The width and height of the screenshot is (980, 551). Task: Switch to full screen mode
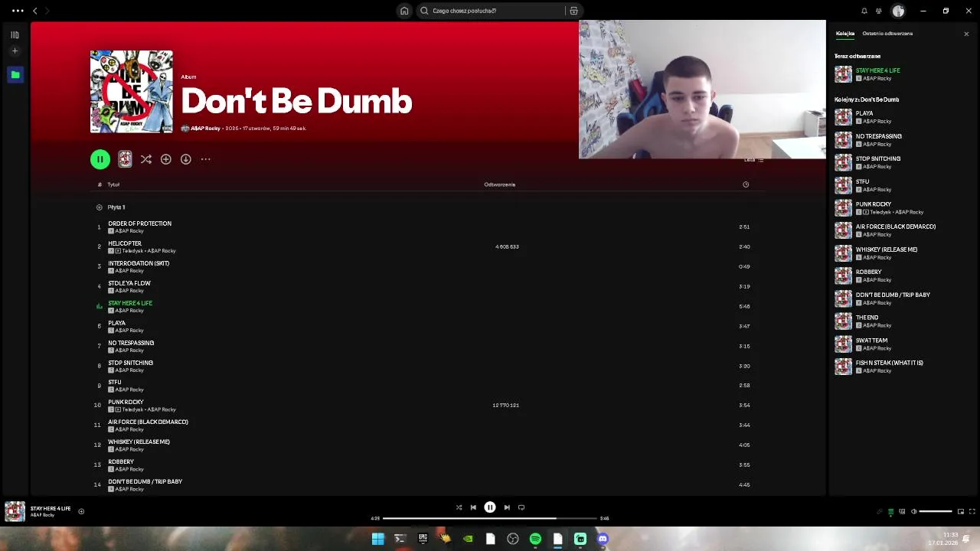click(972, 511)
